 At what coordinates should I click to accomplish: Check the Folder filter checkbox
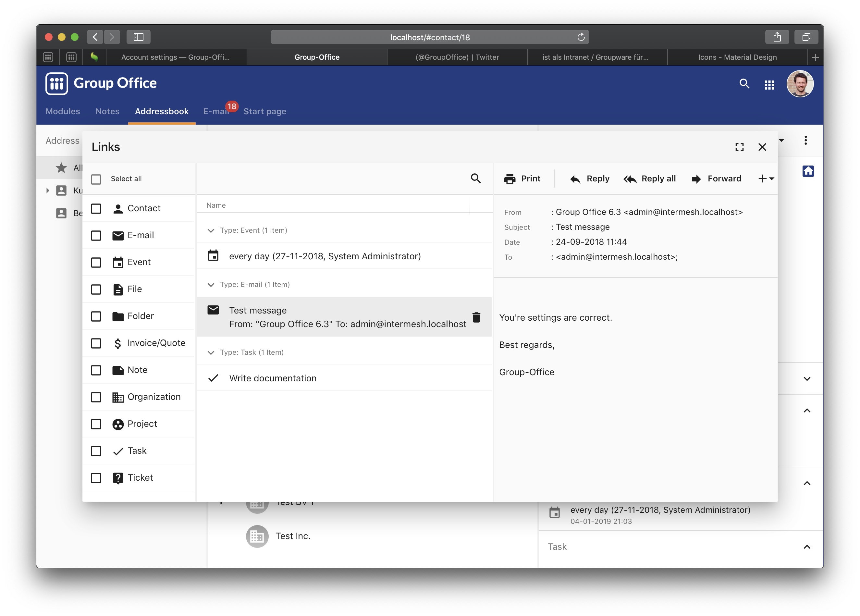pyautogui.click(x=96, y=316)
